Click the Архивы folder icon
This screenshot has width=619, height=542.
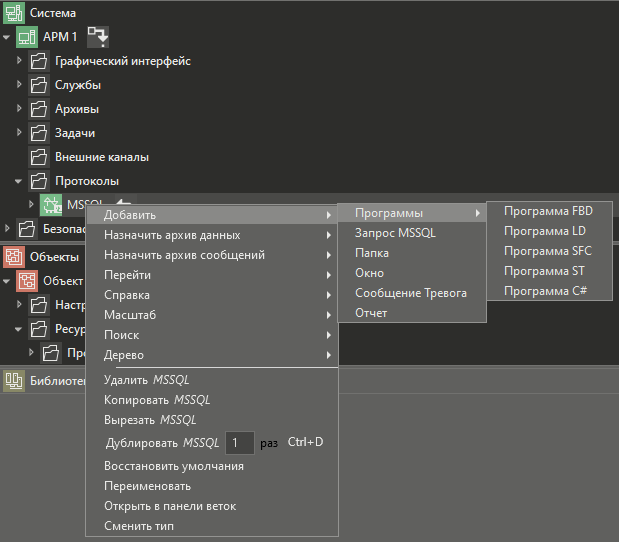click(x=39, y=109)
